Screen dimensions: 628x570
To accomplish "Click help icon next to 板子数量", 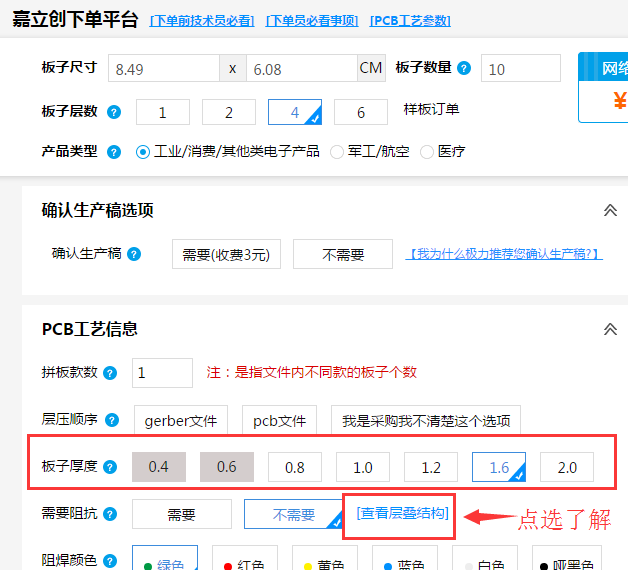I will pos(464,68).
